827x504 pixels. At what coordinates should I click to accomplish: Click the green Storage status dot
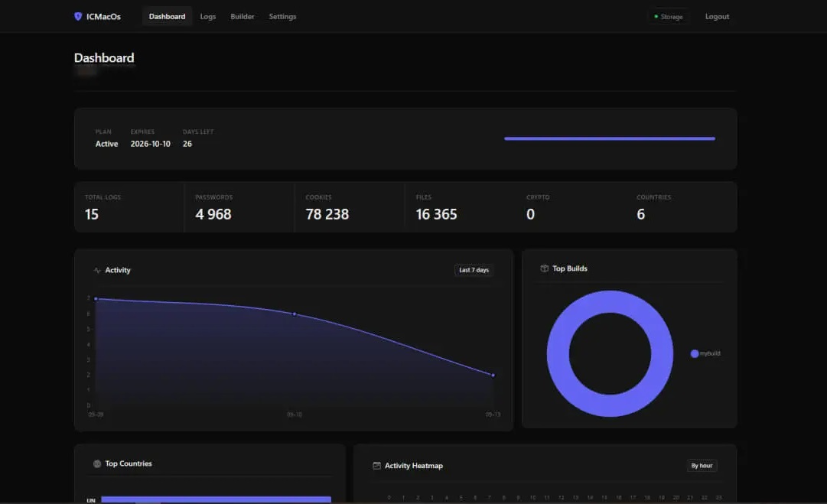tap(656, 16)
